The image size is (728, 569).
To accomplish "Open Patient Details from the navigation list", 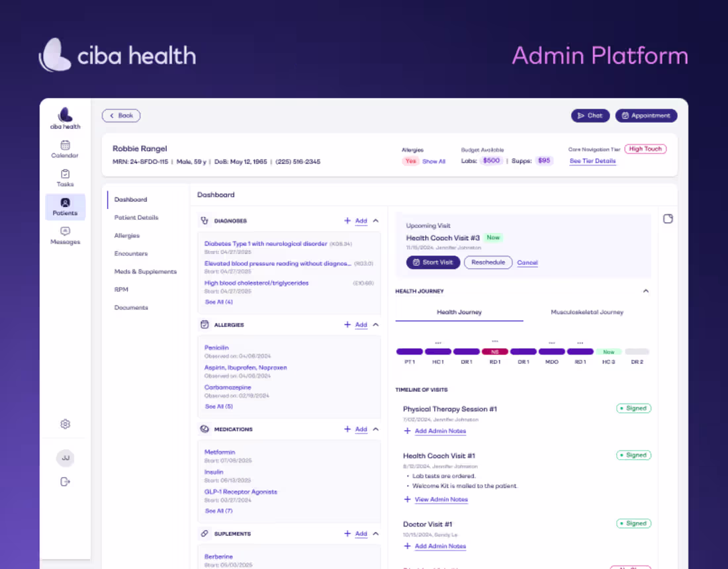I will point(136,217).
